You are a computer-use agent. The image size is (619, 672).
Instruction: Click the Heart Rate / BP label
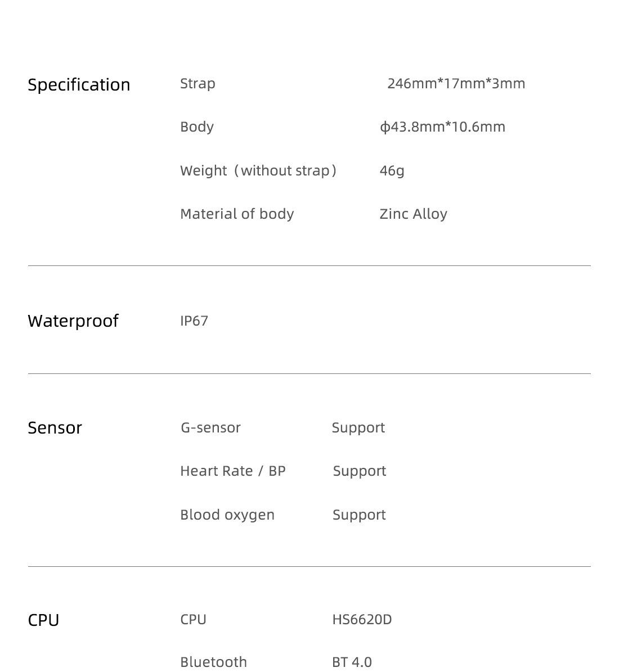click(233, 471)
